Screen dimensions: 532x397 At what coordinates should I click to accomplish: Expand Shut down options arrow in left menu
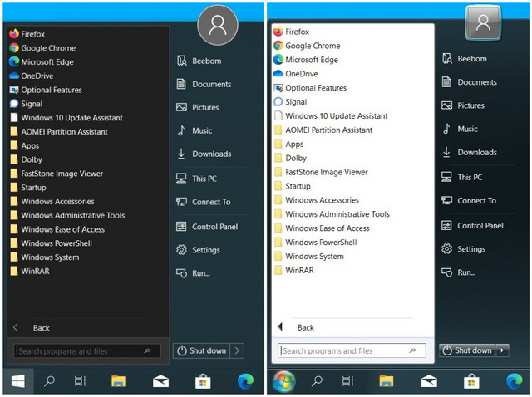[237, 350]
